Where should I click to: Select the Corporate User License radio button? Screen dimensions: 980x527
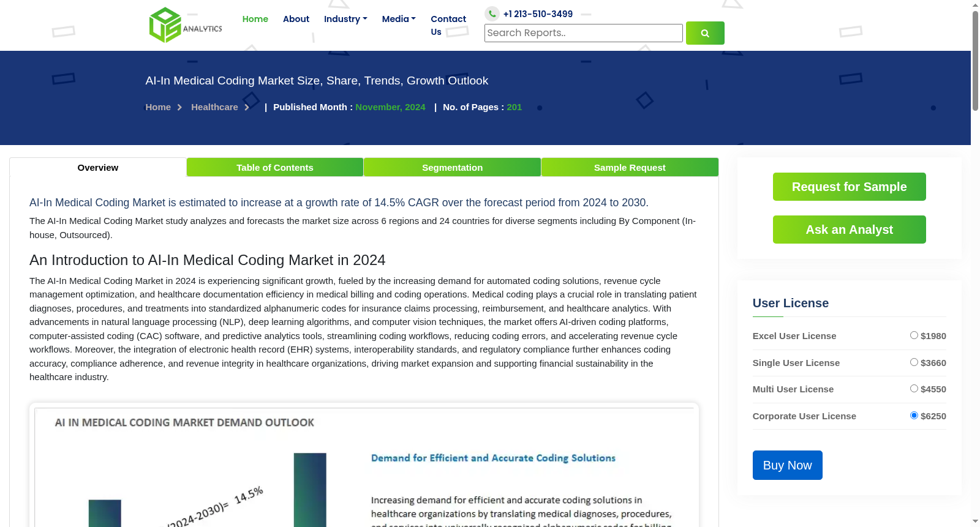[914, 416]
